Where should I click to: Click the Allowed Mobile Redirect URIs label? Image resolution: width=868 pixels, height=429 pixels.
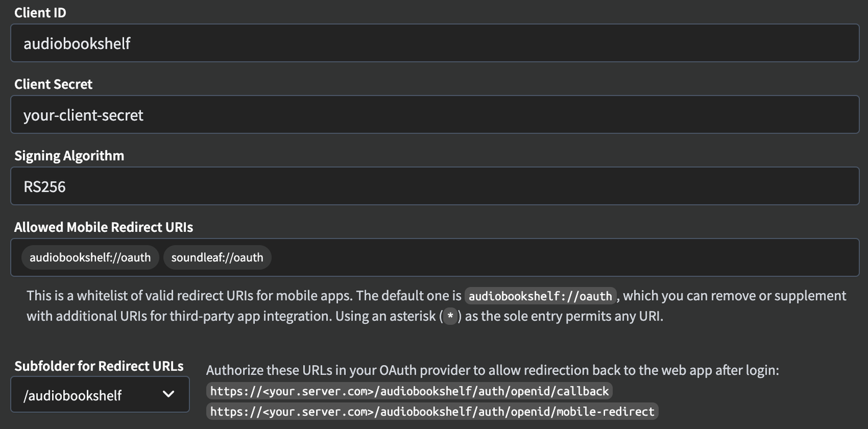(x=104, y=228)
